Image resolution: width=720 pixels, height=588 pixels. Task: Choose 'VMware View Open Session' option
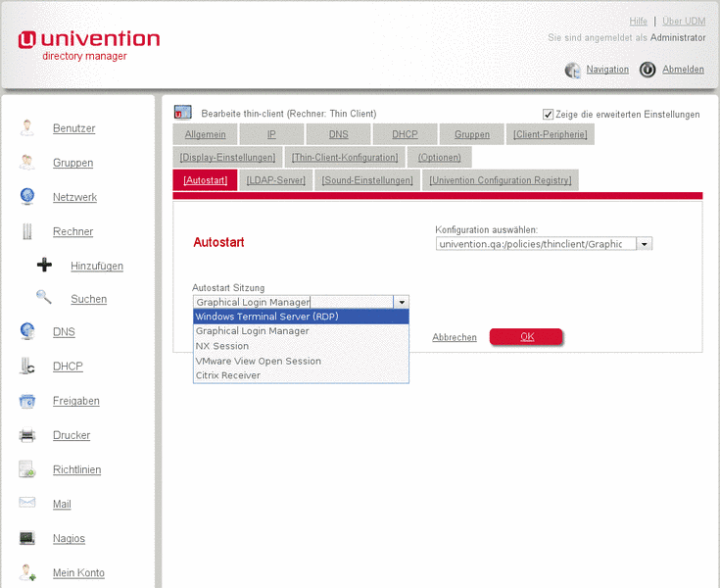301,361
